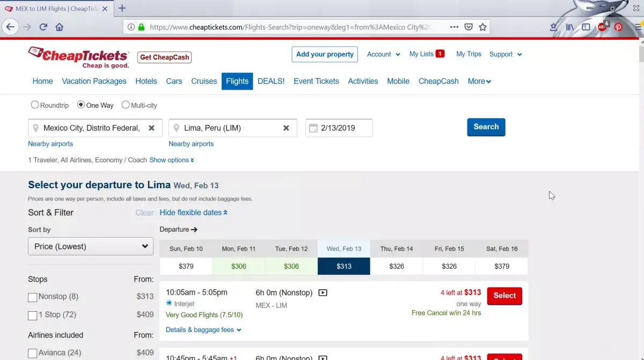Click the Pinterest extension icon
The image size is (644, 360).
click(618, 27)
